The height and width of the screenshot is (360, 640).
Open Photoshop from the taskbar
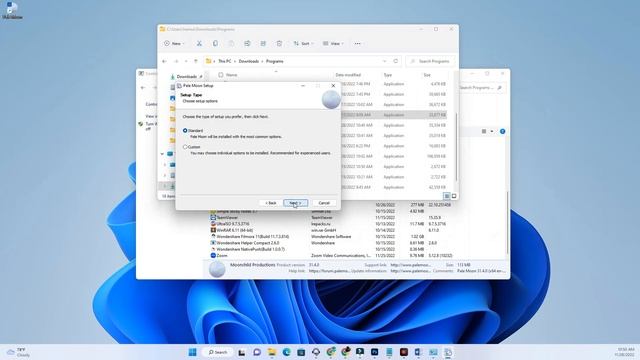(x=374, y=352)
